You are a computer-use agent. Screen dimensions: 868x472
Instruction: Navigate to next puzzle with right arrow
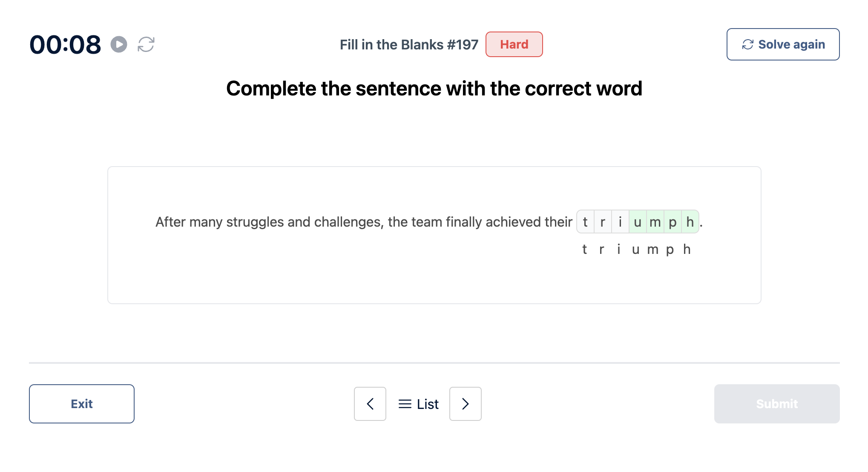(465, 403)
